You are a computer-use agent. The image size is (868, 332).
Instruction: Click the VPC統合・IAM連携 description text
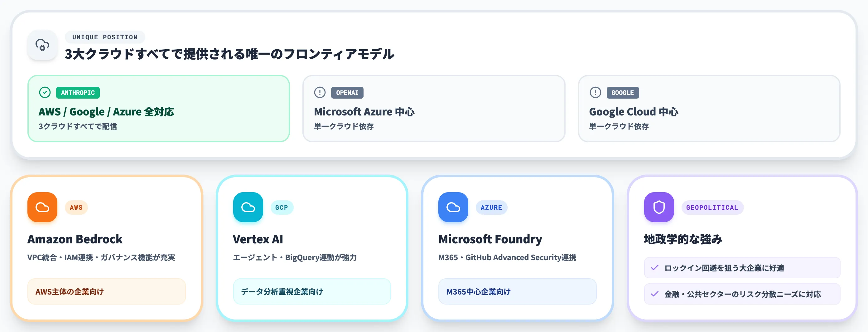(x=101, y=257)
